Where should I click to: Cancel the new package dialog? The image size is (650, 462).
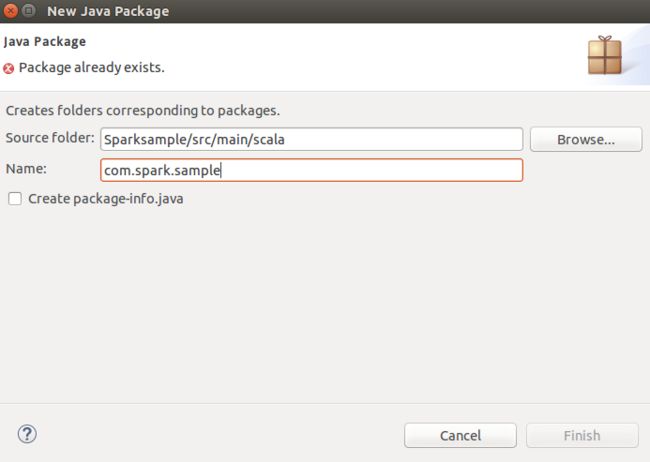click(460, 435)
